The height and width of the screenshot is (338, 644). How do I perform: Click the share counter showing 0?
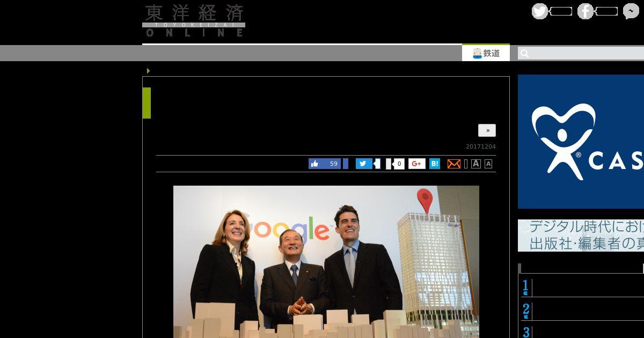click(x=399, y=164)
